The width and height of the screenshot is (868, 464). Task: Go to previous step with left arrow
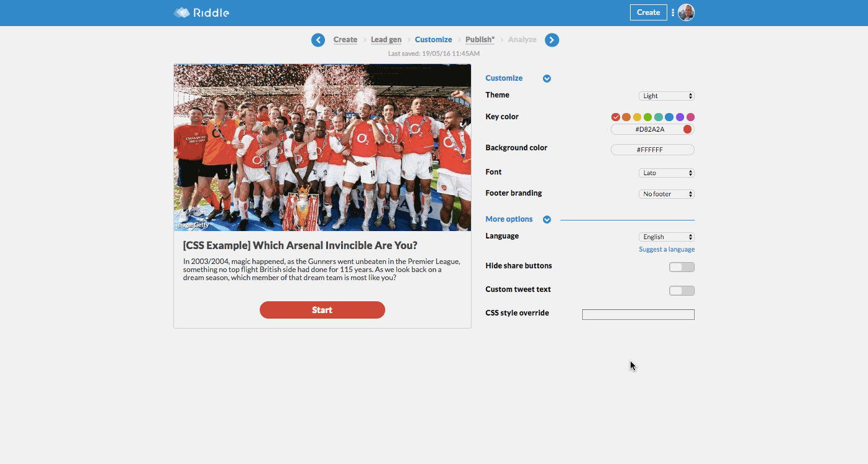tap(318, 40)
